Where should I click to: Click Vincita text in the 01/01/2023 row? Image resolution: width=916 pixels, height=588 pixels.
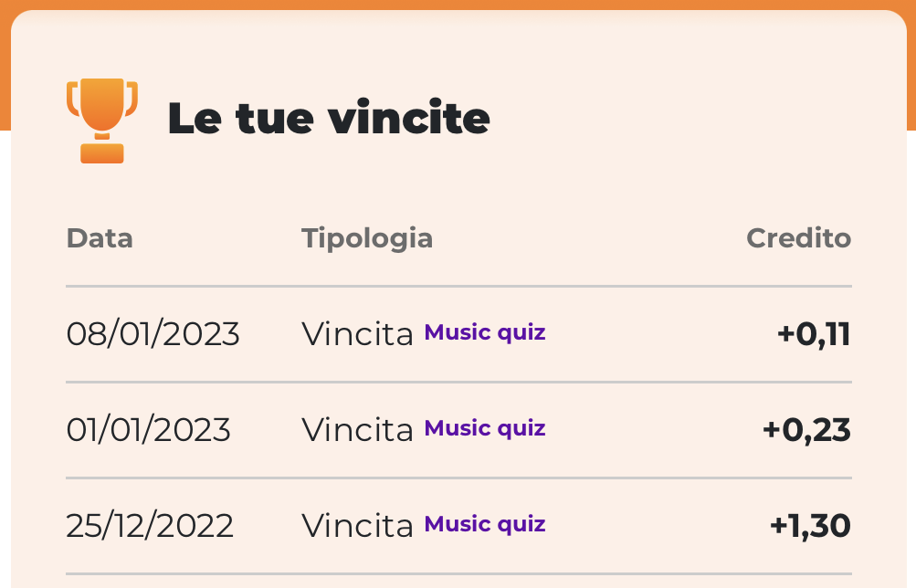click(x=357, y=430)
